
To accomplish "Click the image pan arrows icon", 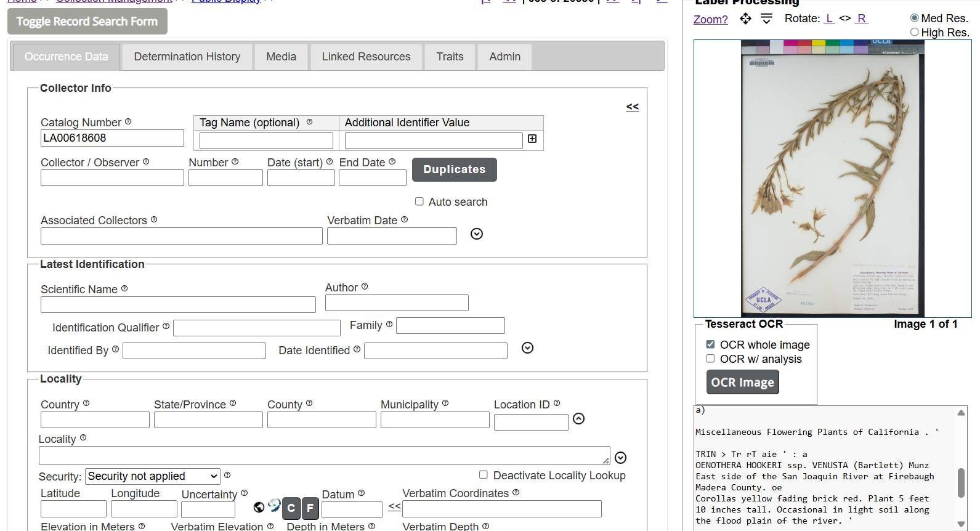I will click(x=745, y=19).
